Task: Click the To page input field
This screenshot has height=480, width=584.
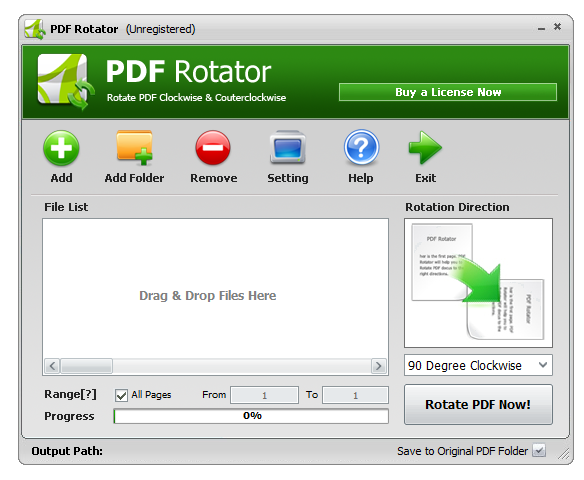Action: point(355,395)
